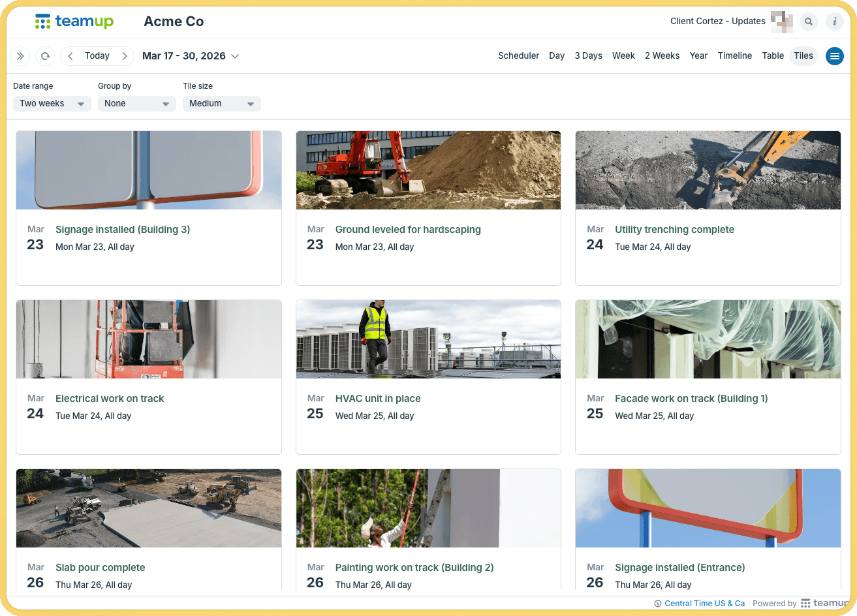Image resolution: width=857 pixels, height=616 pixels.
Task: Click the refresh calendar icon
Action: [x=45, y=56]
